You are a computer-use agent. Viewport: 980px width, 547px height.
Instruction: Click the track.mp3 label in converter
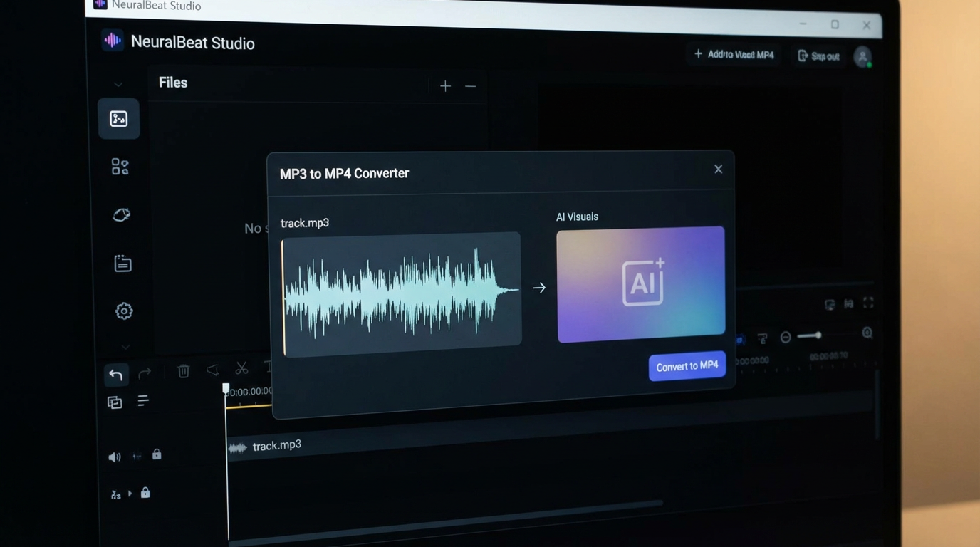[305, 223]
